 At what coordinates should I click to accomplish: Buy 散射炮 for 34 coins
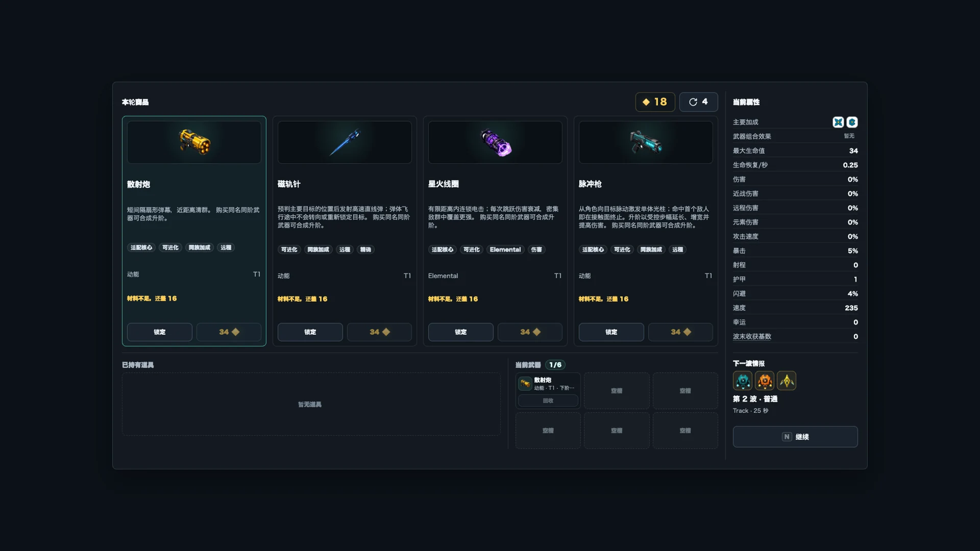(229, 332)
